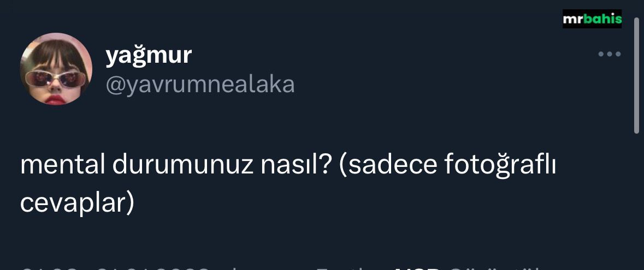Click the letter "y" starting the display name
644x270 pixels.
click(111, 57)
